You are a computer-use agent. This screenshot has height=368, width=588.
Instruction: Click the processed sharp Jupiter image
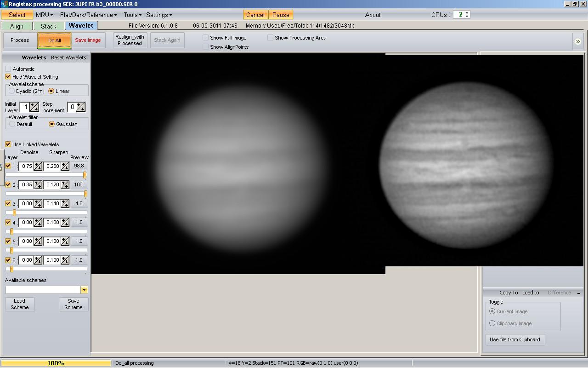(465, 166)
